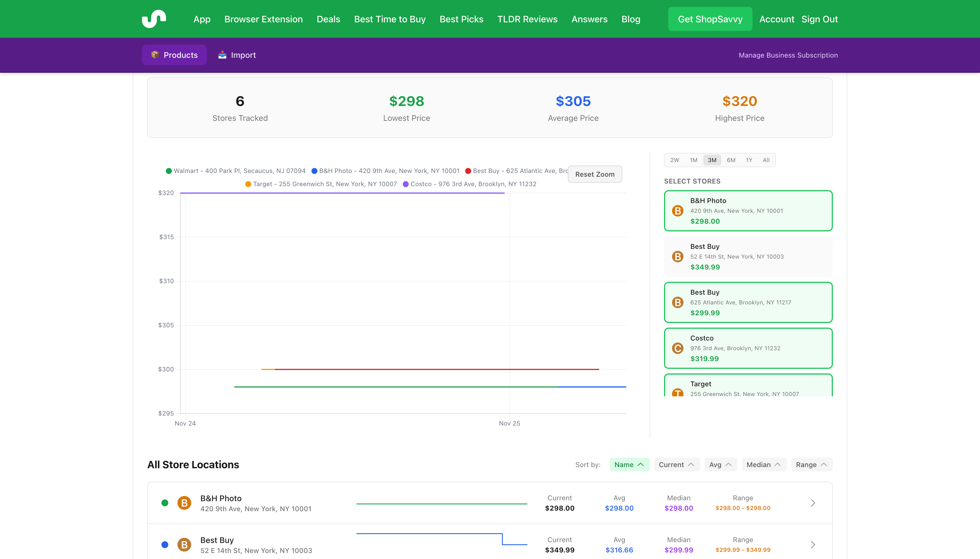Select the 6M time range
980x559 pixels.
click(x=731, y=160)
